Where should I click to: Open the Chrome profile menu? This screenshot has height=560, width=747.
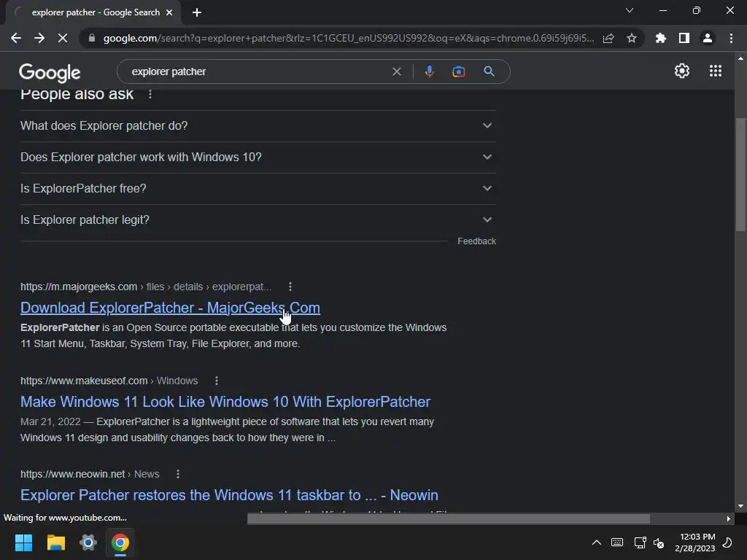pyautogui.click(x=708, y=38)
